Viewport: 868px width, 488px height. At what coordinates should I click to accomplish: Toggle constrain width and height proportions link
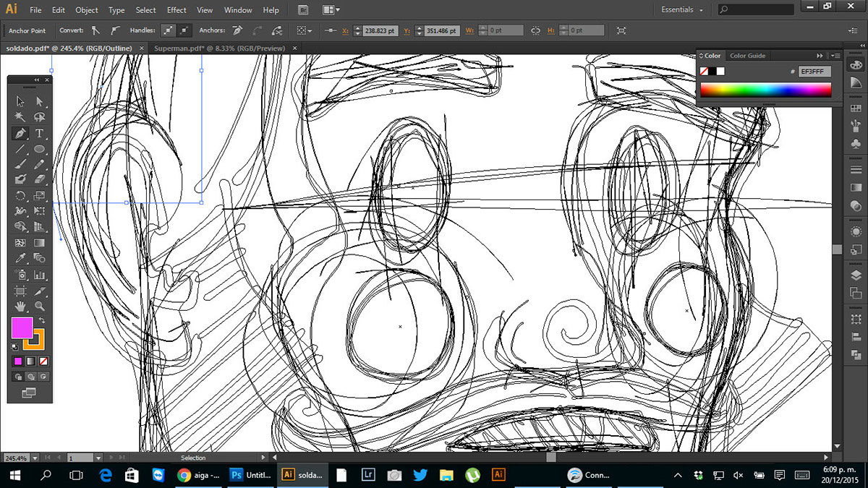[x=535, y=30]
